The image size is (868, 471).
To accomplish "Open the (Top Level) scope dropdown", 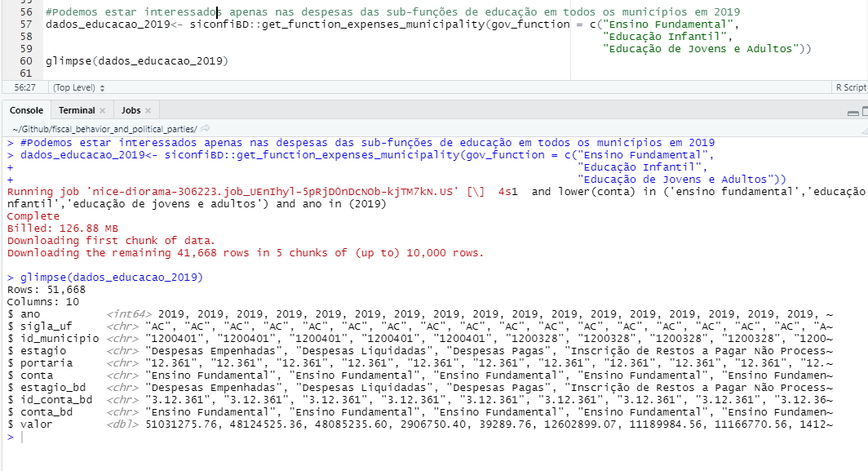I will [x=78, y=87].
